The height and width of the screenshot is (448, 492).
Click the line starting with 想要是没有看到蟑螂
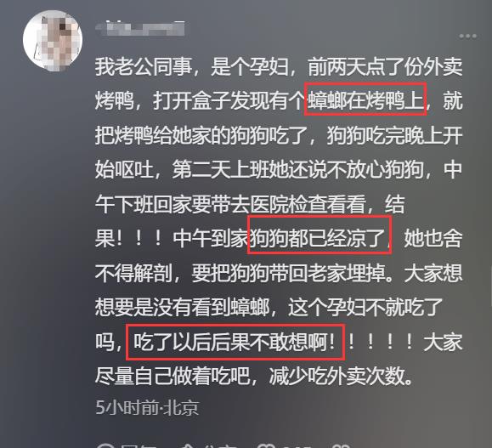269,307
